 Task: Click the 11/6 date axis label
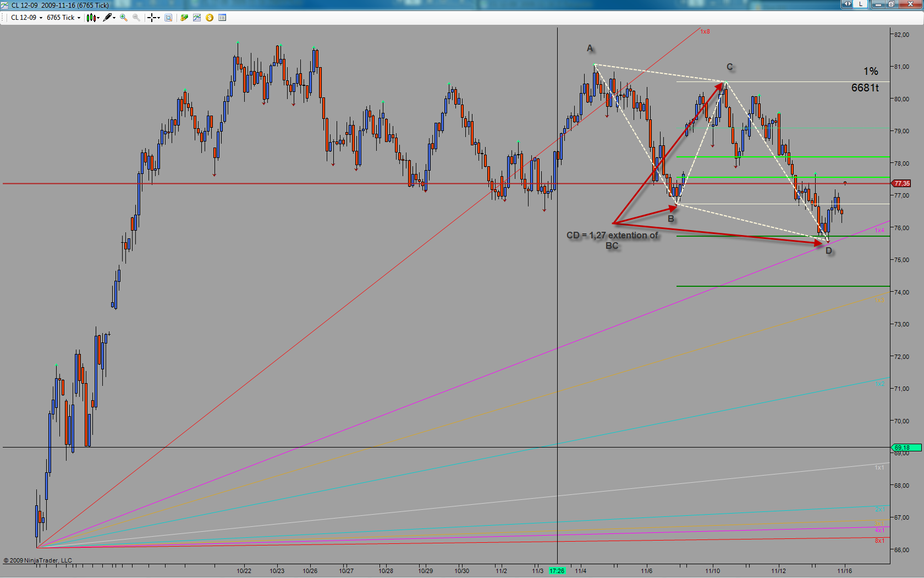647,571
